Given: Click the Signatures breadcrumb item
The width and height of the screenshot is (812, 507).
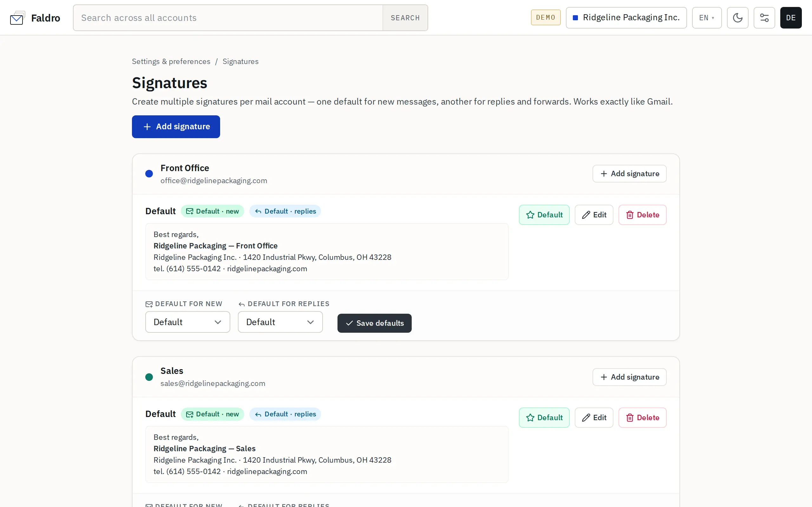Looking at the screenshot, I should pos(240,61).
